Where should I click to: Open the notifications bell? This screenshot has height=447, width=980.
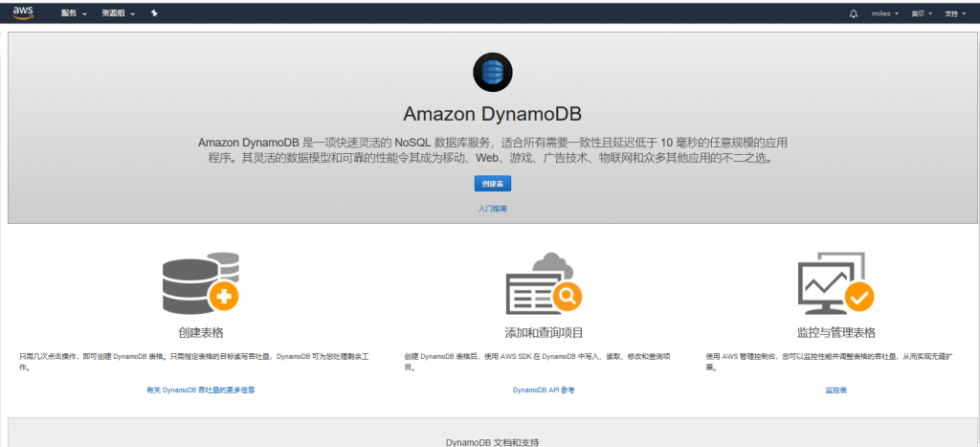pyautogui.click(x=853, y=13)
